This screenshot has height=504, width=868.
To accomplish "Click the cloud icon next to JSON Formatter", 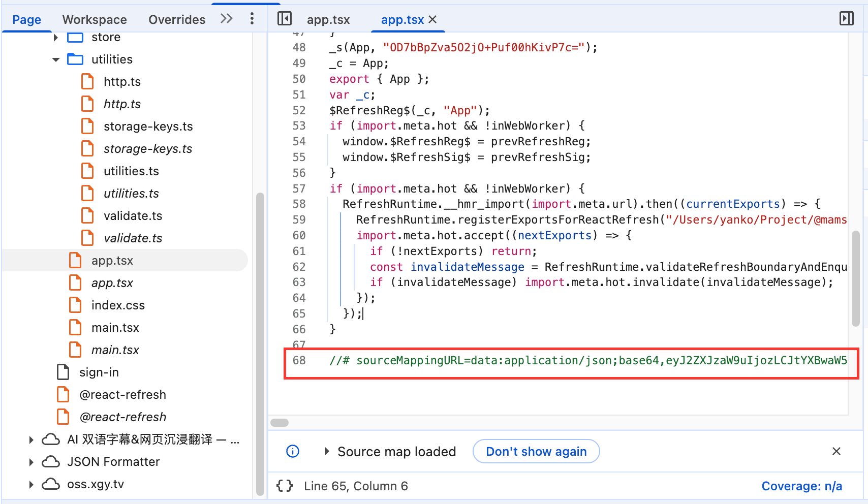I will [x=51, y=461].
